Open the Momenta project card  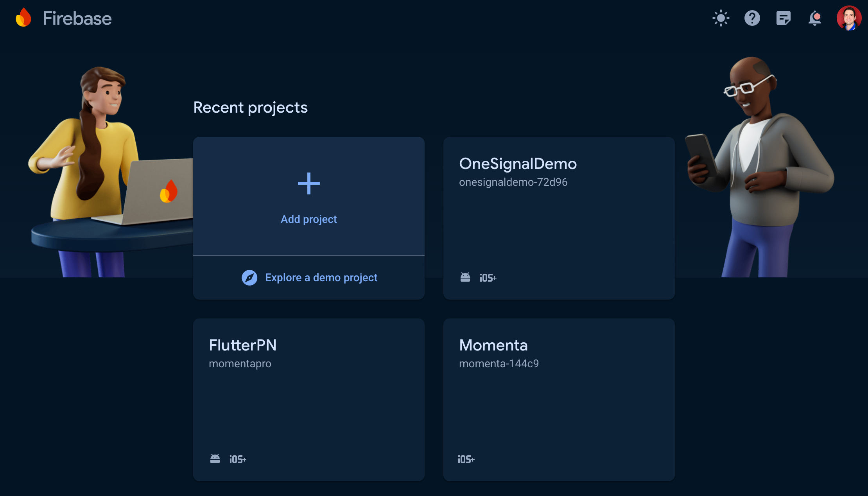(x=559, y=400)
